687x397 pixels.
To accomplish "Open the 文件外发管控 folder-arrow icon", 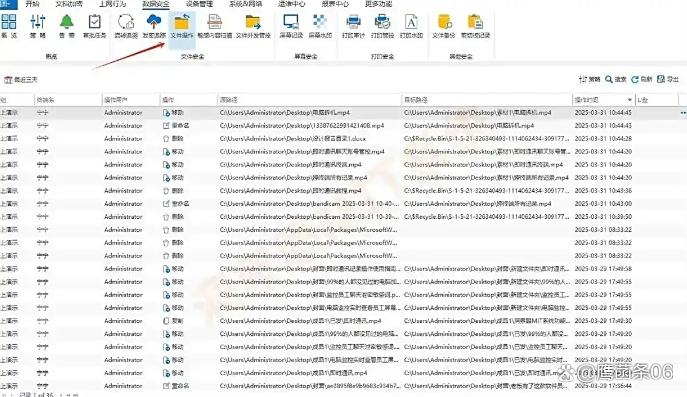I will (253, 22).
